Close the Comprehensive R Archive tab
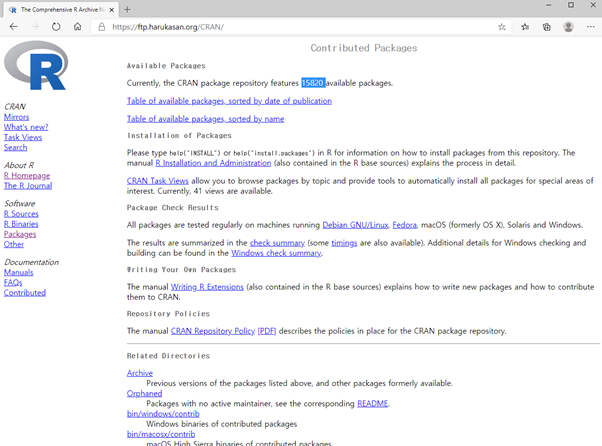Screen dimensions: 602x446 (x=112, y=10)
